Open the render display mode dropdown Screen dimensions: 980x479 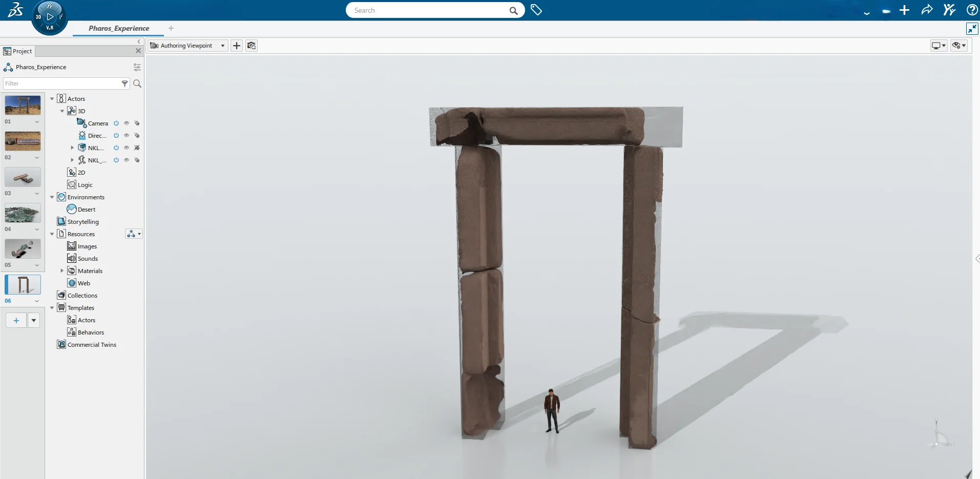(x=939, y=46)
